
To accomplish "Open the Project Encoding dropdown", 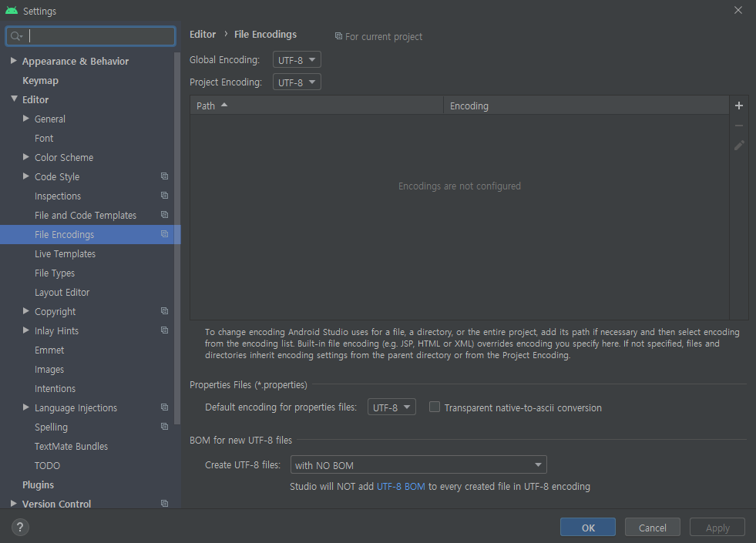I will tap(297, 82).
